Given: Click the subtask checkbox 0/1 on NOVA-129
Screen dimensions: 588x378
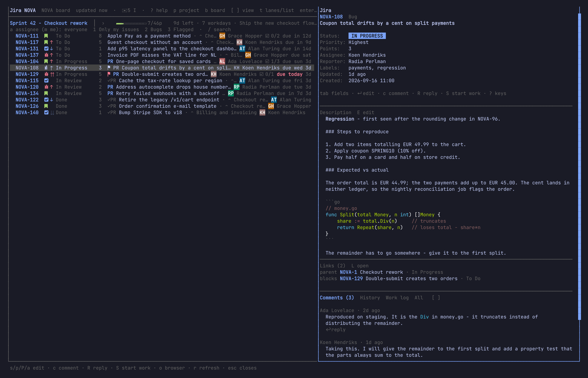Looking at the screenshot, I should (261, 74).
